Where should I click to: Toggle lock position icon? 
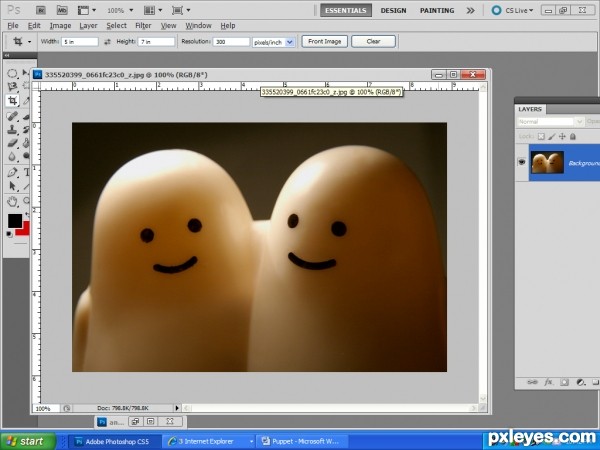tap(562, 136)
